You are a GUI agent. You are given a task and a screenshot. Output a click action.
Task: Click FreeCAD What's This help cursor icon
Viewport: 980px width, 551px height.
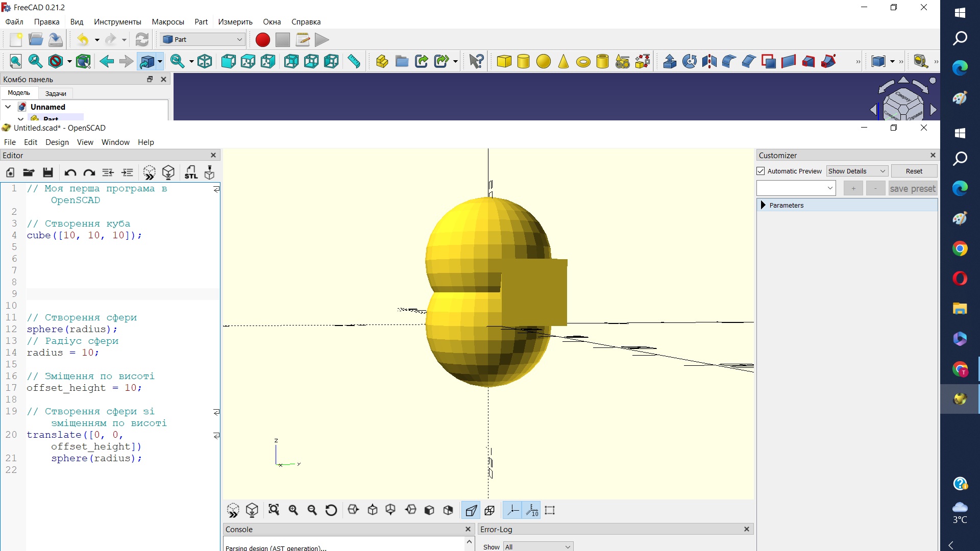476,62
